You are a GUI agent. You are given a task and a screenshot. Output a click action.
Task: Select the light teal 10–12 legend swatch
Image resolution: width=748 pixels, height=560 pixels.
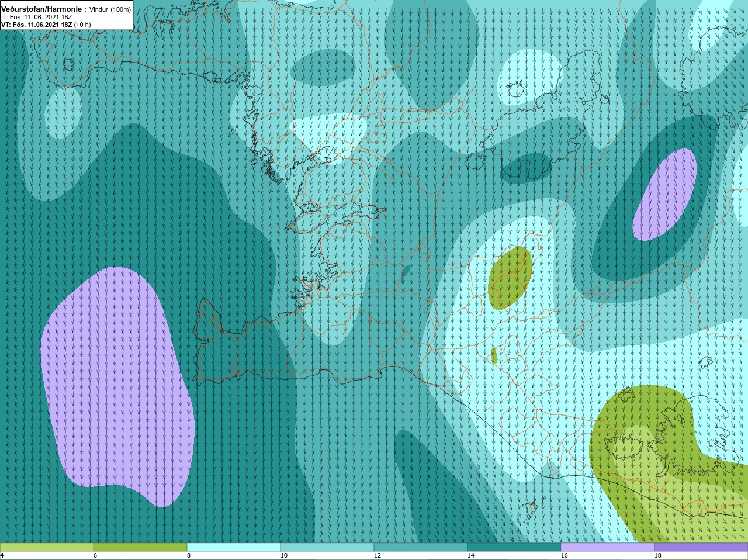[x=327, y=547]
